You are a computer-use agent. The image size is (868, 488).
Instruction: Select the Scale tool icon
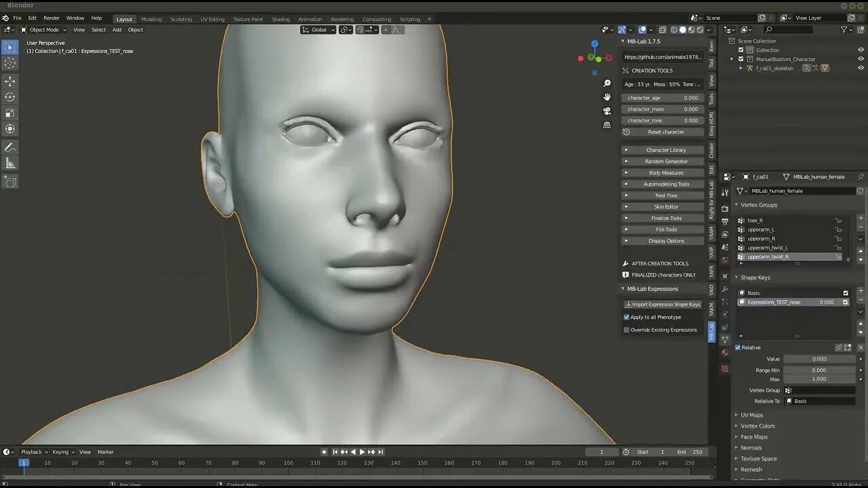click(x=10, y=113)
